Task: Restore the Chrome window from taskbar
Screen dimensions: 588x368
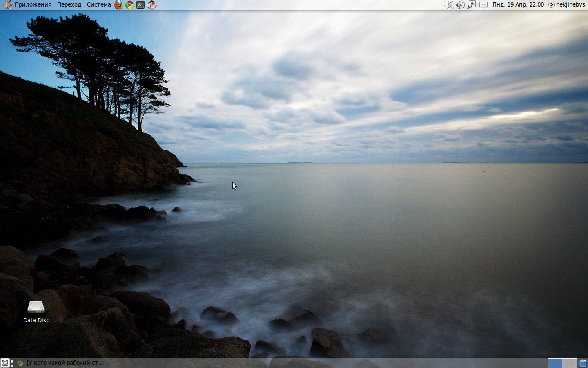Action: click(x=61, y=363)
